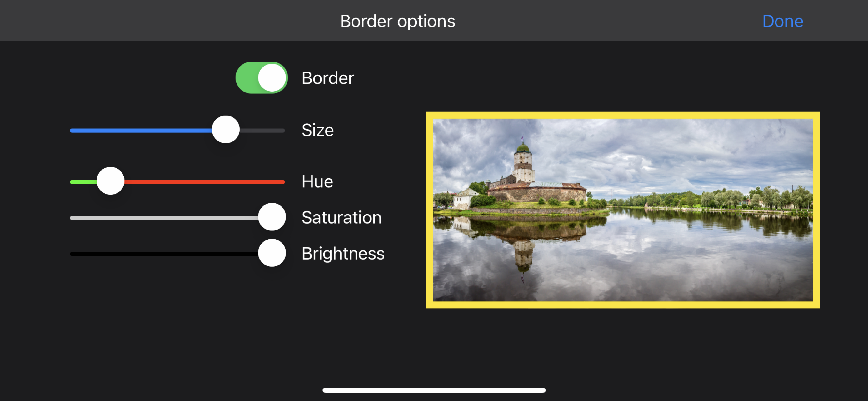Click the Size slider knob
Screen dimensions: 868x401
point(225,130)
